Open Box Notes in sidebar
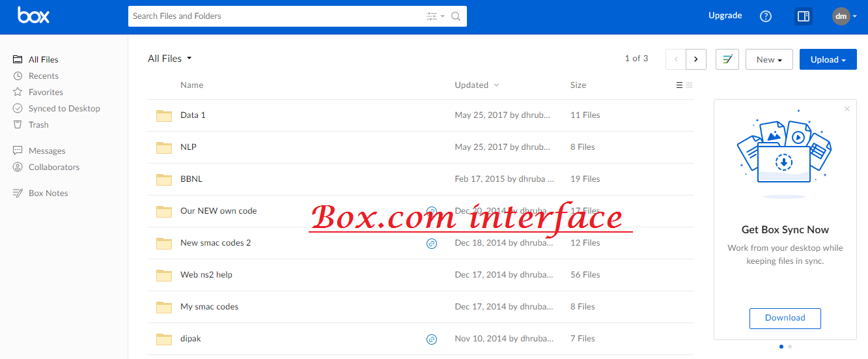This screenshot has height=359, width=868. pyautogui.click(x=40, y=193)
